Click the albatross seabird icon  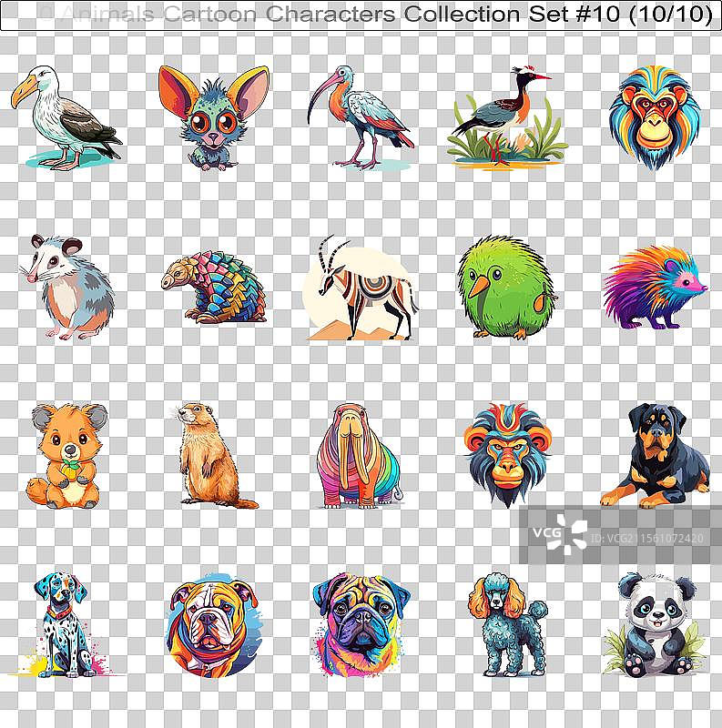point(65,116)
